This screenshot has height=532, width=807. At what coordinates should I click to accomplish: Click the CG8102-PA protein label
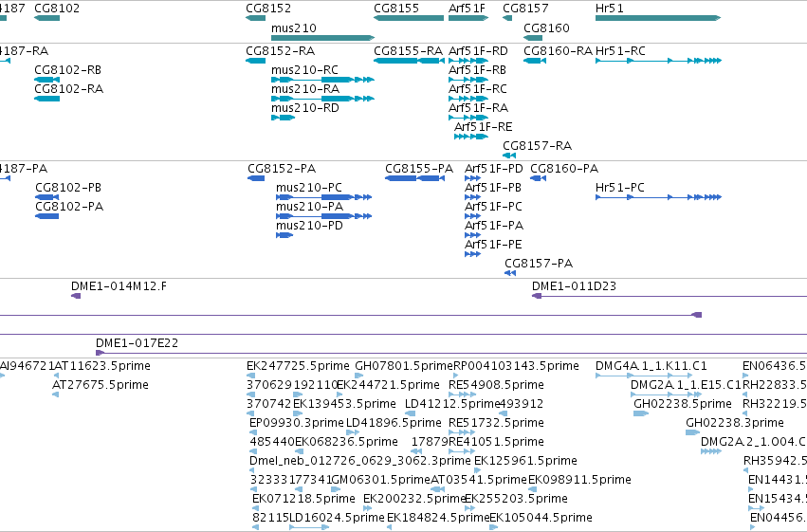pos(69,207)
